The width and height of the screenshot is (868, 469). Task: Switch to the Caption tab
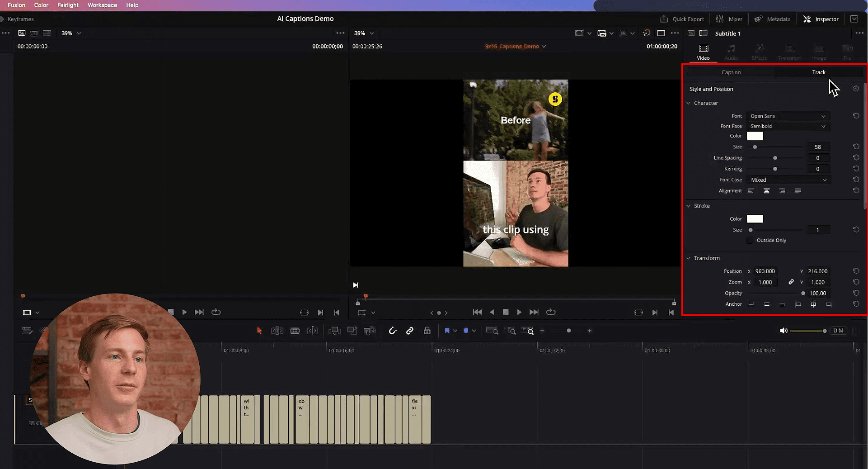731,72
